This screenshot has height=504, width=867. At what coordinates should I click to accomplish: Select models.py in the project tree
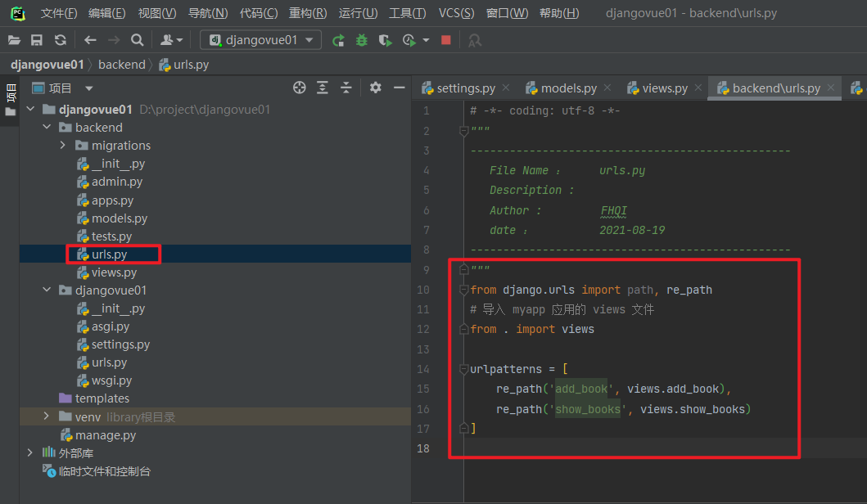coord(111,218)
